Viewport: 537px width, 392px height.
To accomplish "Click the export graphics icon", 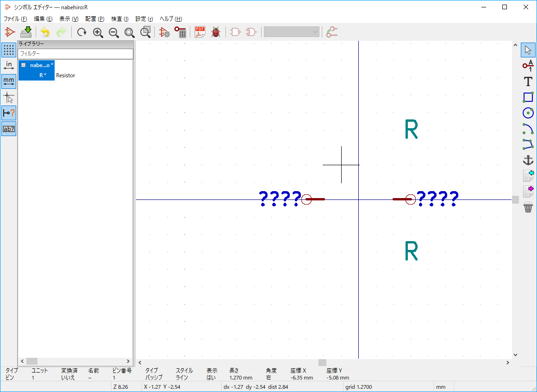I will 528,192.
